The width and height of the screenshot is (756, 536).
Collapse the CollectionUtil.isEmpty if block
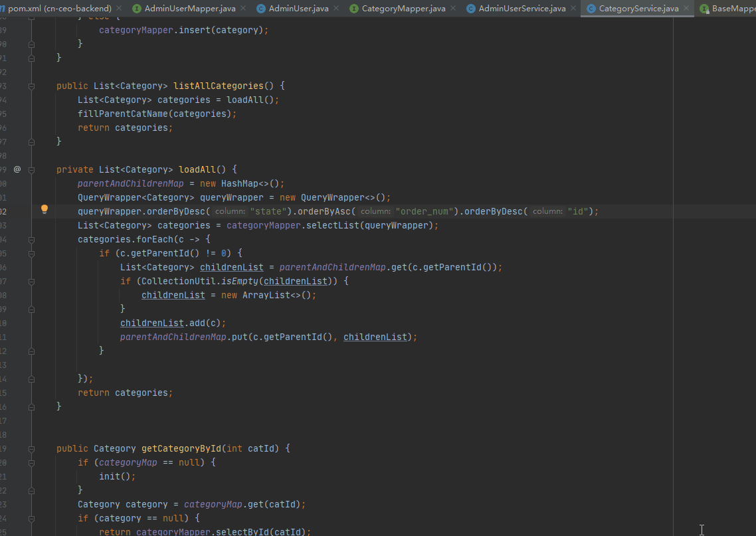pyautogui.click(x=31, y=282)
